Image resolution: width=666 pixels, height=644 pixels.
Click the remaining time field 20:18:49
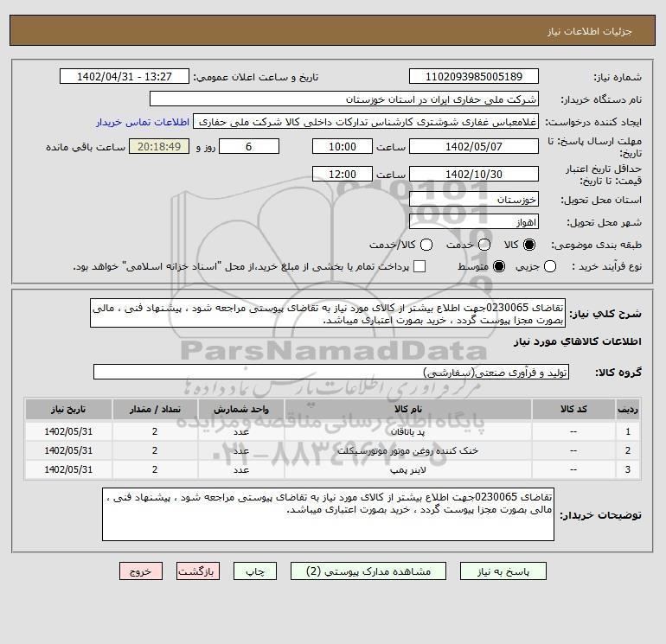pyautogui.click(x=159, y=146)
